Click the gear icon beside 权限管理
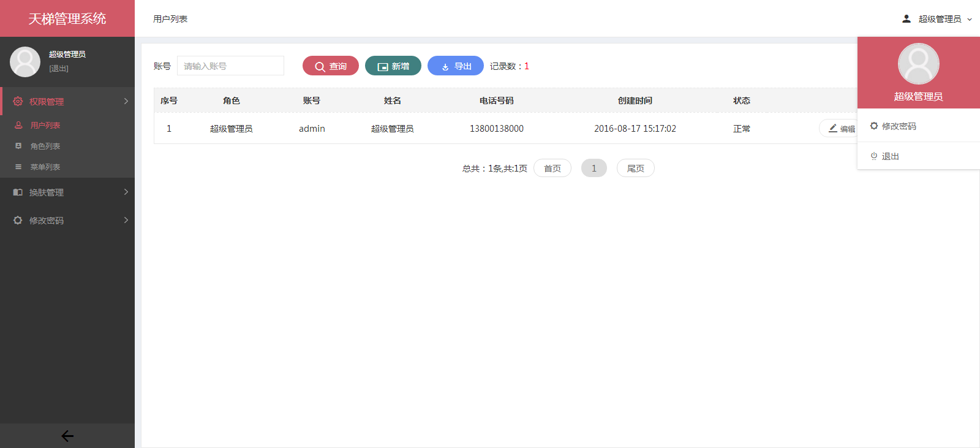Viewport: 980px width, 448px height. pos(18,101)
